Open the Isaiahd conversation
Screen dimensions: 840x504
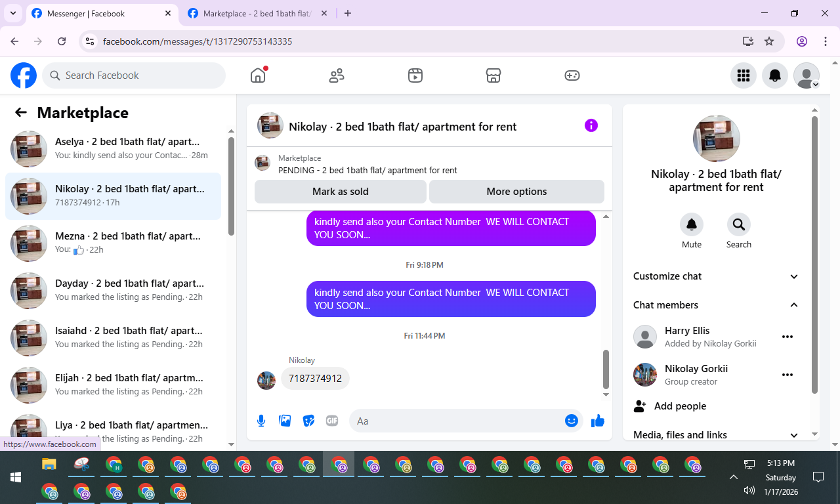114,338
